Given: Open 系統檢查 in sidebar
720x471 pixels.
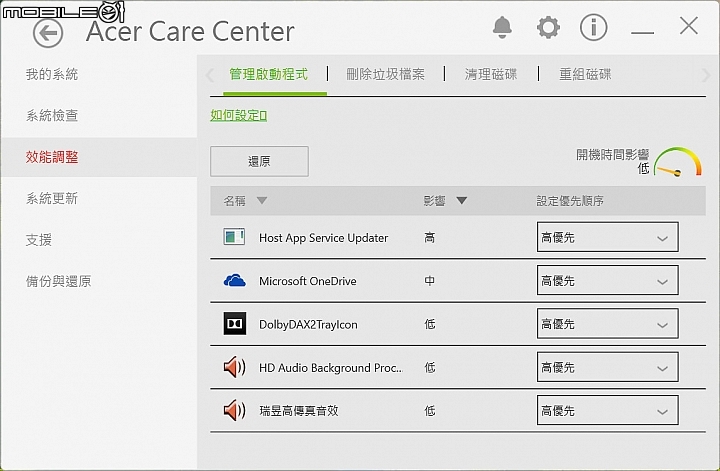Looking at the screenshot, I should point(52,115).
